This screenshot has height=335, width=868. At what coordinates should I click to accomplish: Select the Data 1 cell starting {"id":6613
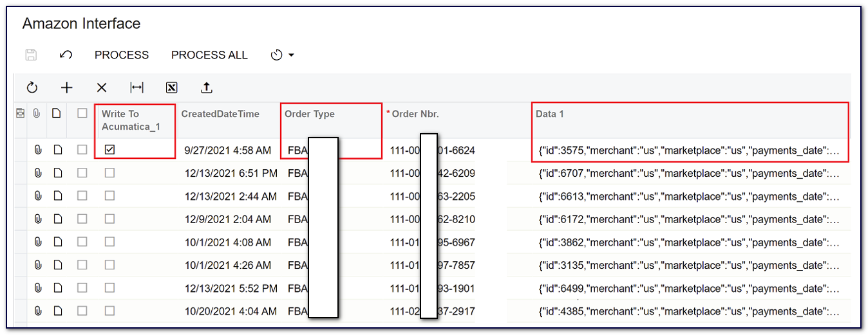(689, 196)
